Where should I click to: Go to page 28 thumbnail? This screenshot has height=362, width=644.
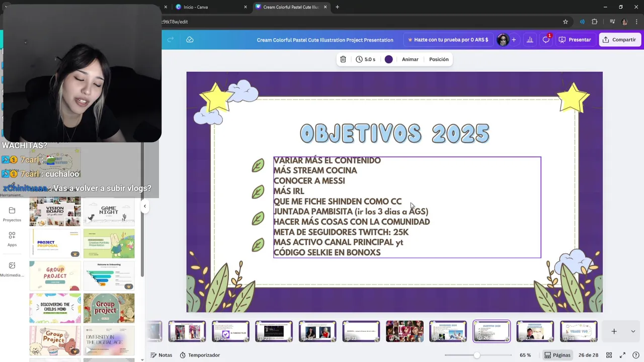(x=579, y=332)
